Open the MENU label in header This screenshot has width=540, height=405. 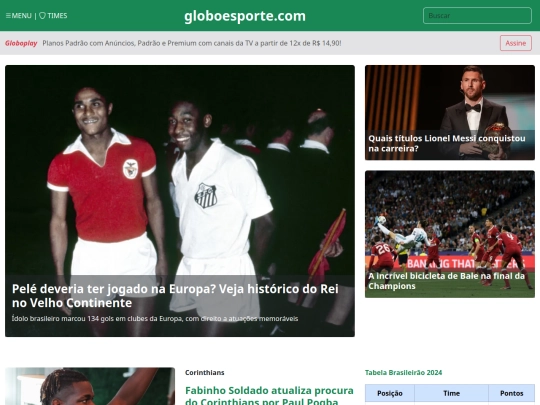click(x=21, y=15)
